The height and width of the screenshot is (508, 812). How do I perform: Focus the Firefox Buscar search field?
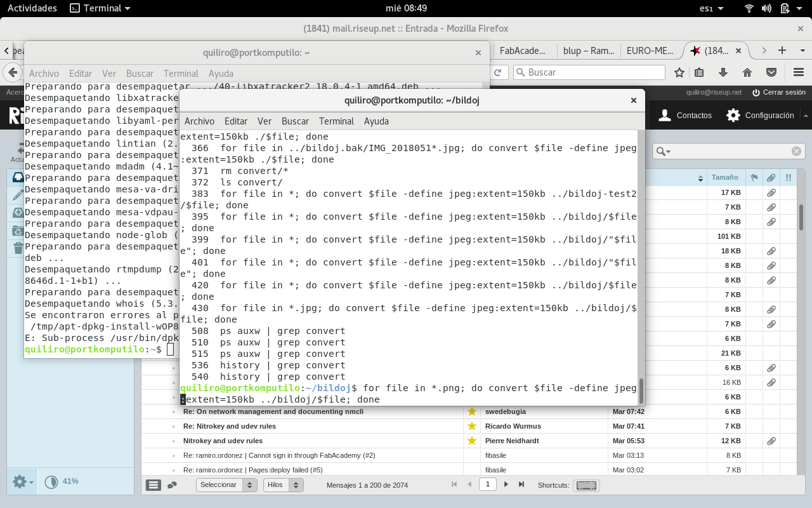click(589, 72)
